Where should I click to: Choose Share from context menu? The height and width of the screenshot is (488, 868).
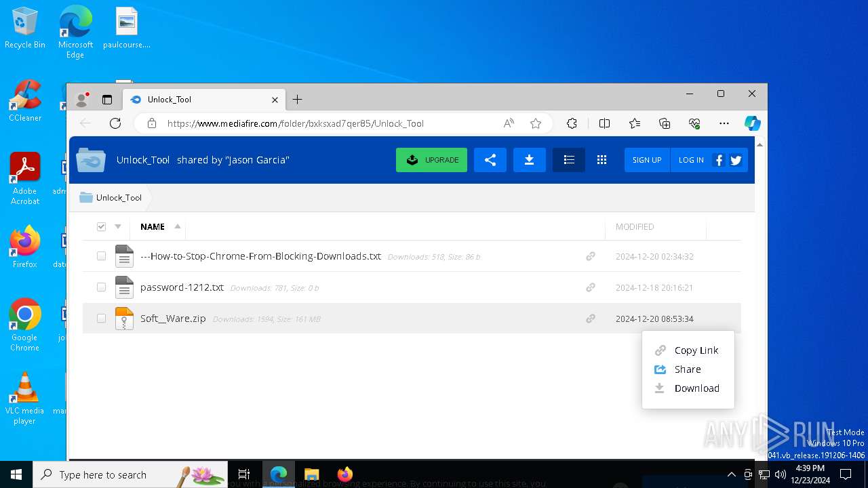point(688,369)
